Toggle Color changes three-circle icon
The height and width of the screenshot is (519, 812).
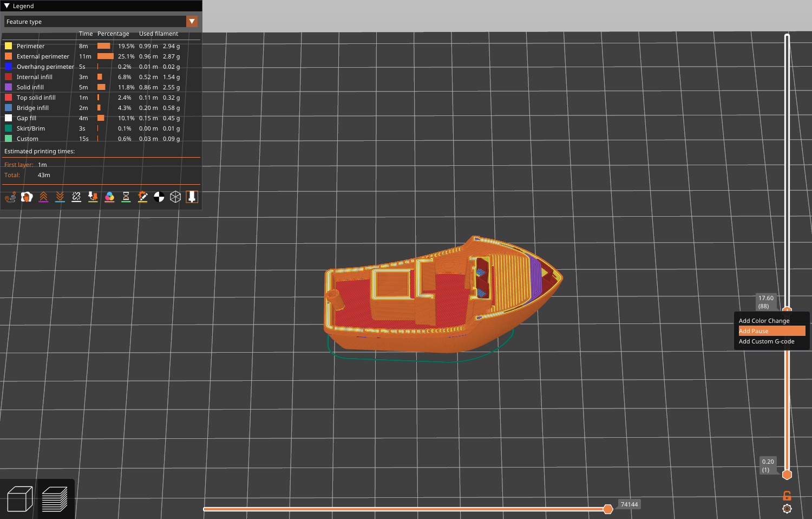pyautogui.click(x=109, y=197)
